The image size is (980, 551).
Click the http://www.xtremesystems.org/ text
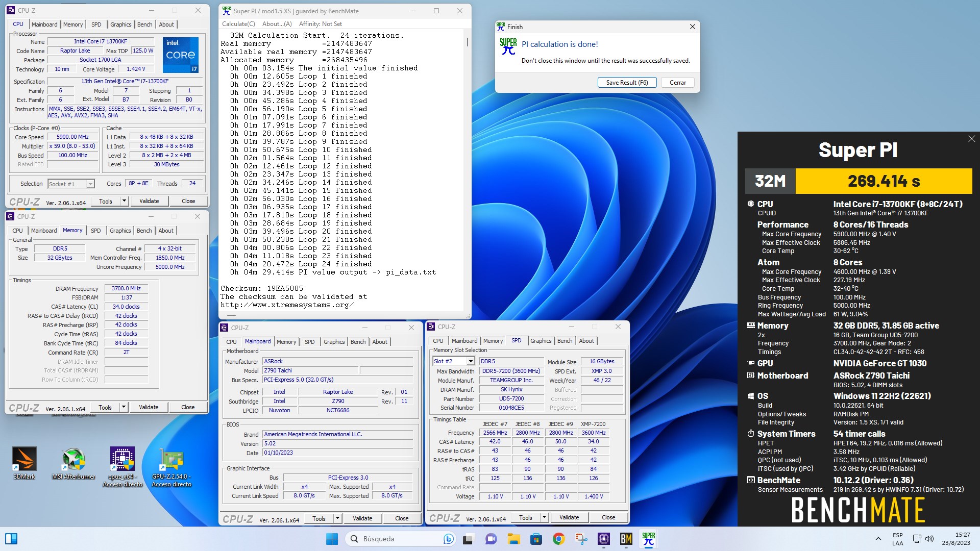point(287,305)
